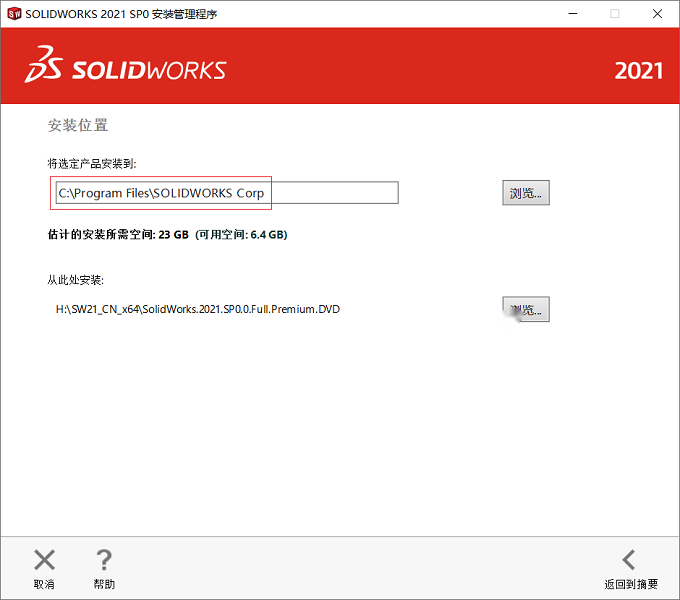Click the 从此处安装 label
680x600 pixels.
tap(75, 280)
